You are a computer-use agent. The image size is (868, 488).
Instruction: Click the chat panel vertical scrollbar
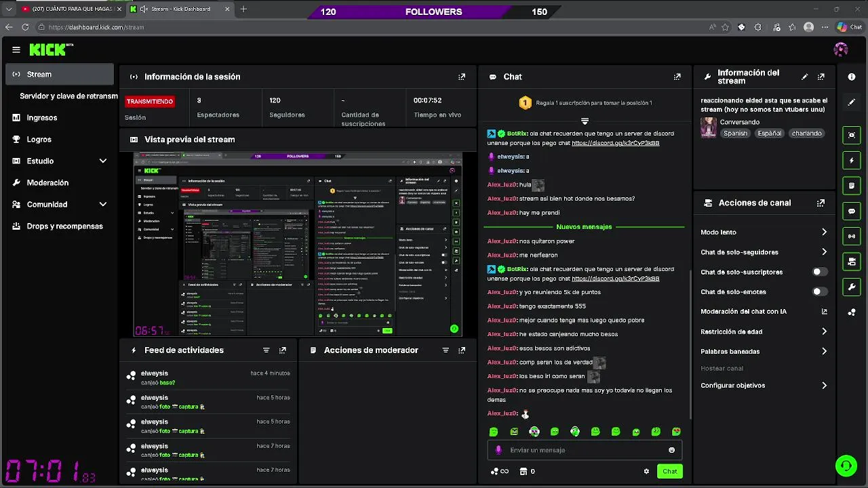690,345
